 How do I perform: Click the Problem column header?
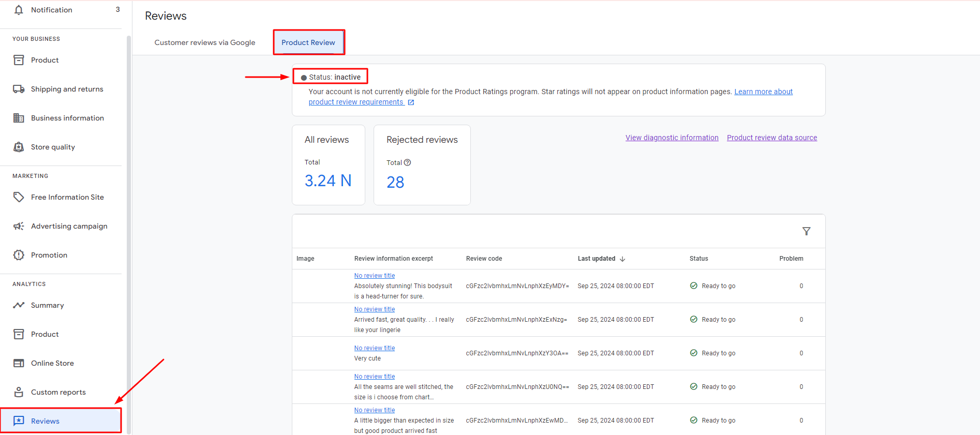791,259
